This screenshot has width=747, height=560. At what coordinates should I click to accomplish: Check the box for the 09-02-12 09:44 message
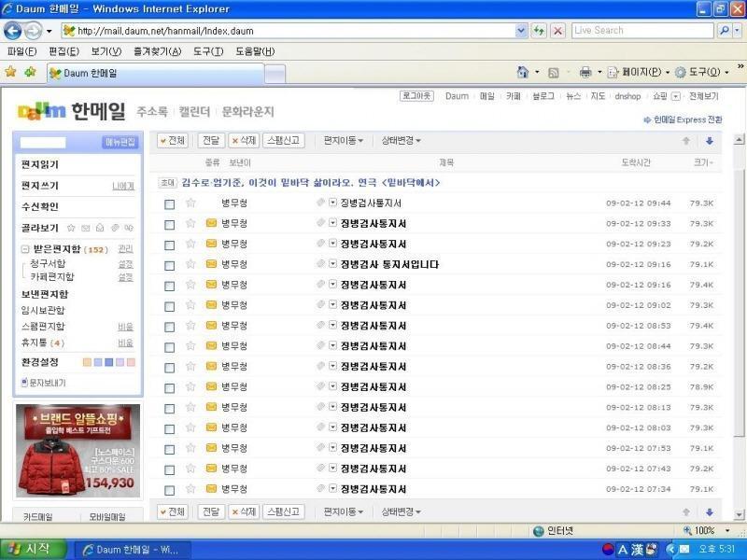coord(169,204)
